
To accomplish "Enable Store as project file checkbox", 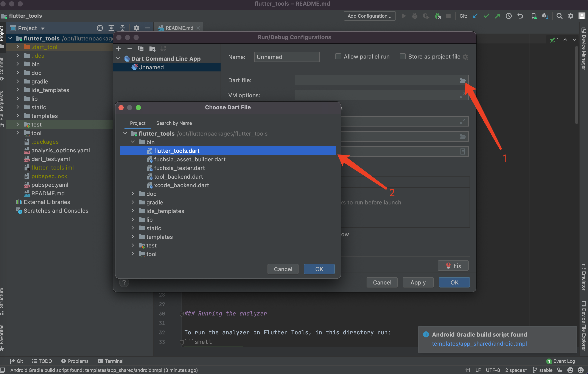I will [403, 57].
